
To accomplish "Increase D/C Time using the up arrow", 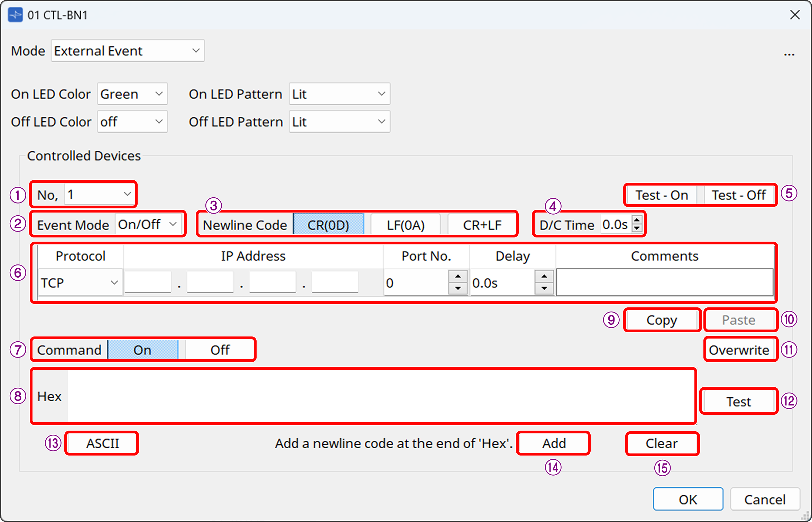I will coord(637,220).
